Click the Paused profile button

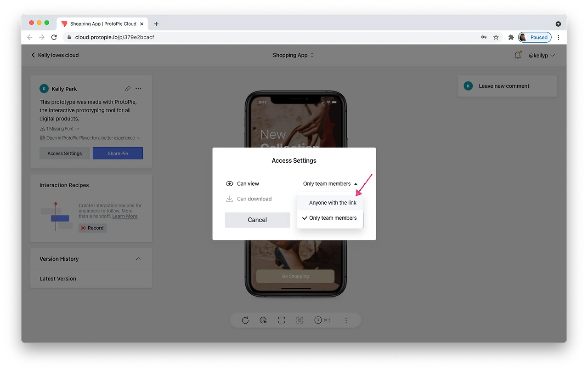click(x=535, y=37)
